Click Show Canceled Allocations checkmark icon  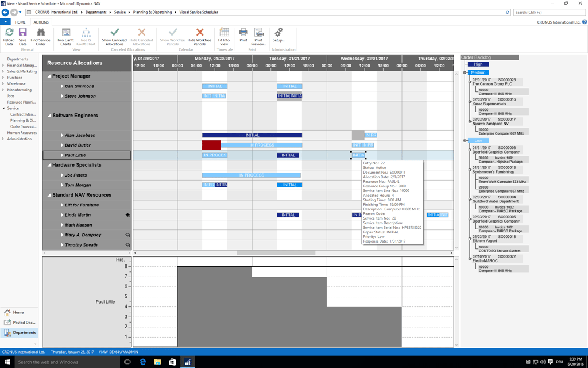pyautogui.click(x=114, y=32)
